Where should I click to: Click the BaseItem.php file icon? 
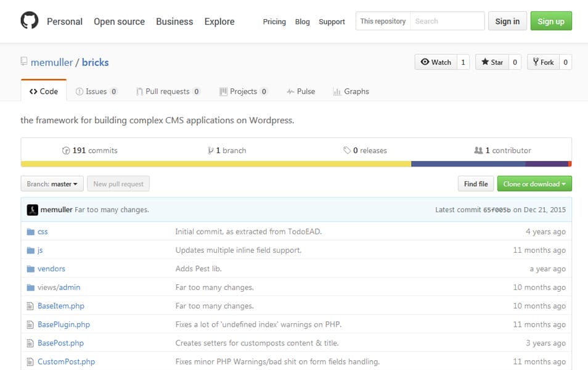pyautogui.click(x=30, y=306)
